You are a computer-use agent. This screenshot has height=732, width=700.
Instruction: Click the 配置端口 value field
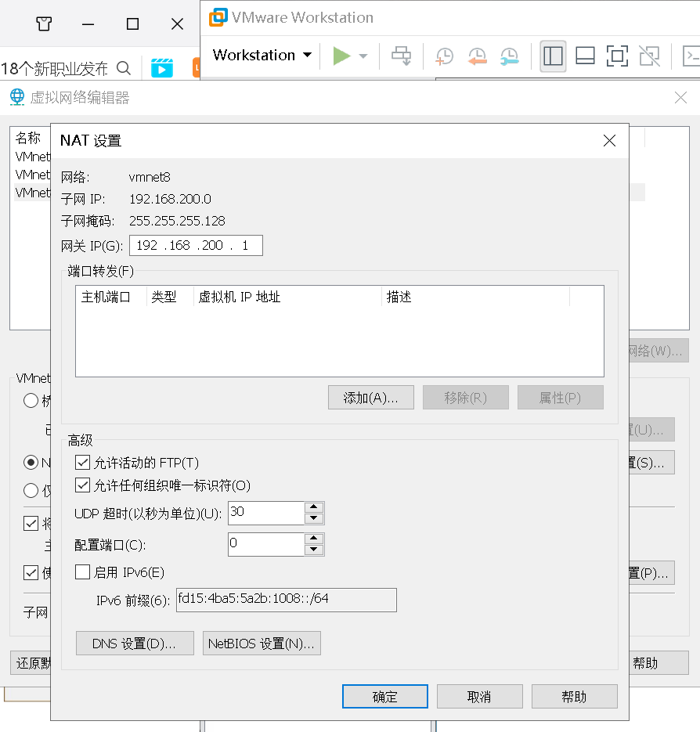(266, 544)
